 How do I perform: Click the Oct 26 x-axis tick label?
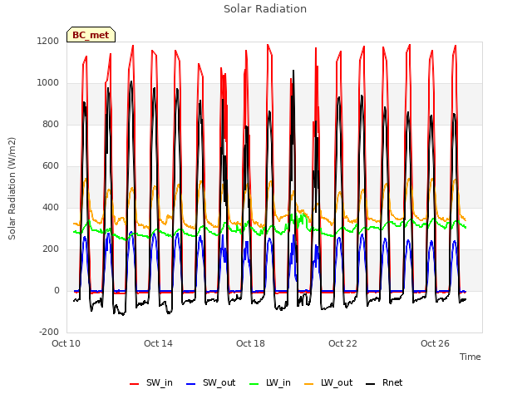tap(436, 343)
